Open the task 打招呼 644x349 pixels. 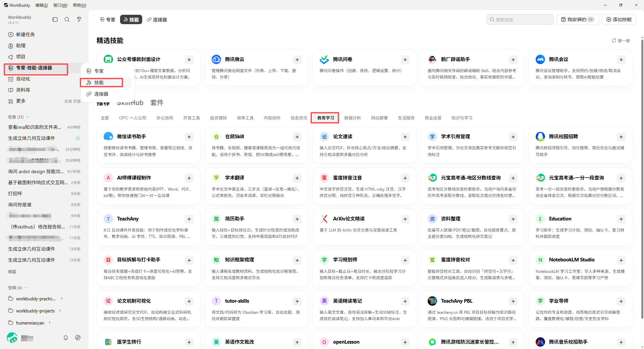[x=44, y=194]
